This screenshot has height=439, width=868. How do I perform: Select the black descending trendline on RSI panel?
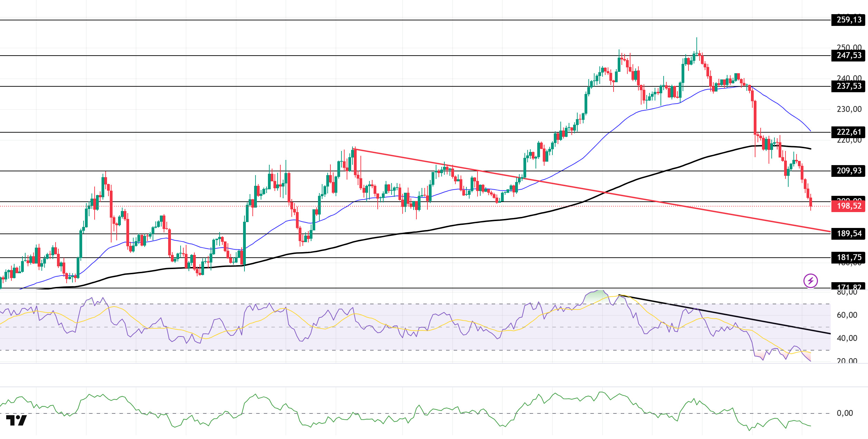coord(724,314)
